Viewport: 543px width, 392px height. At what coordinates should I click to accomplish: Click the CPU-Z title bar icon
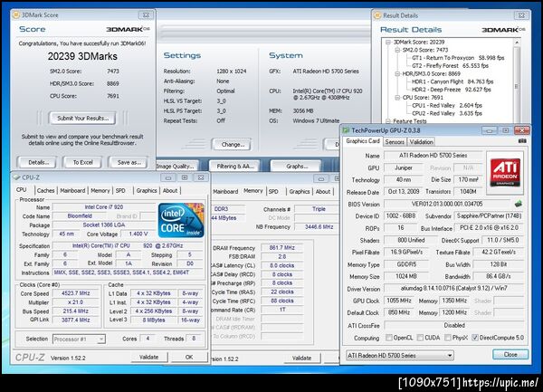coord(16,177)
